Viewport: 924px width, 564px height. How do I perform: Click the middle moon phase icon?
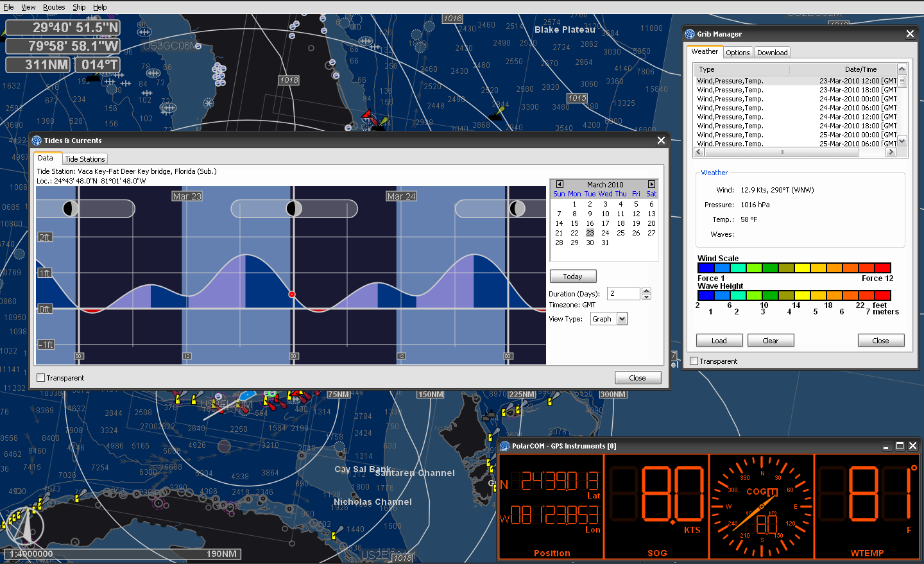pyautogui.click(x=294, y=208)
